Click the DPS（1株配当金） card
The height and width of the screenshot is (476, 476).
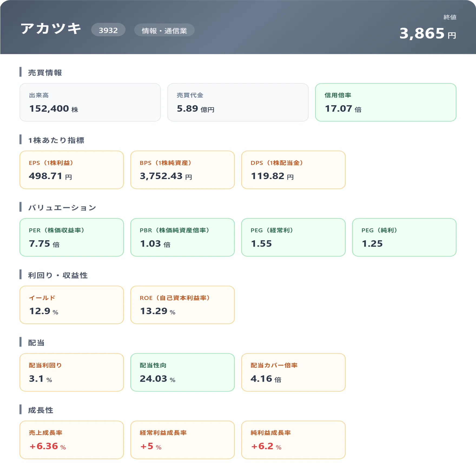293,170
